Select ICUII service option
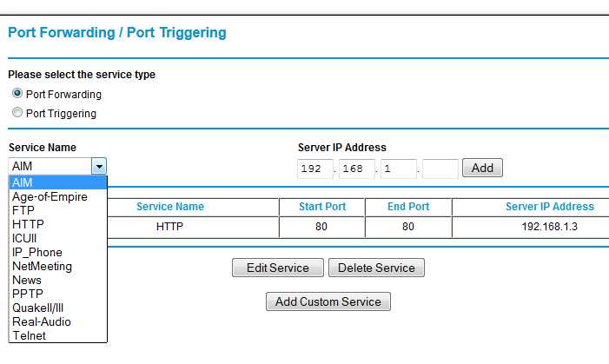The height and width of the screenshot is (364, 609). click(x=58, y=238)
